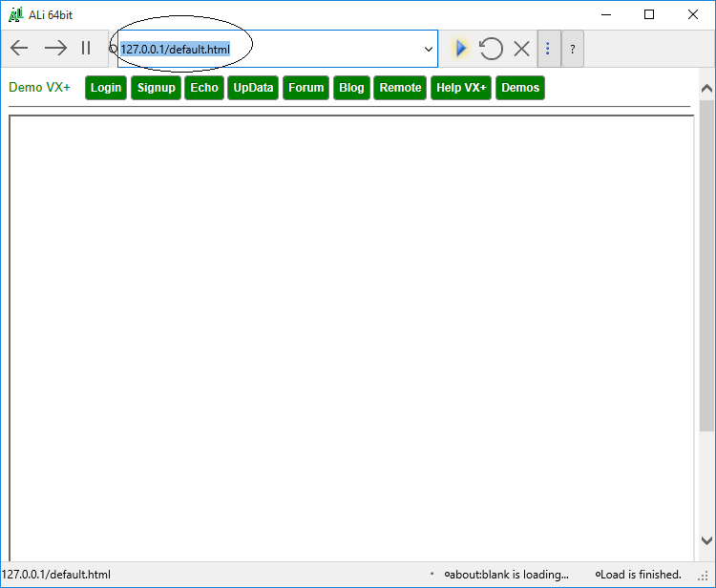Screen dimensions: 716x588
Task: Open the Blog link
Action: click(x=351, y=88)
